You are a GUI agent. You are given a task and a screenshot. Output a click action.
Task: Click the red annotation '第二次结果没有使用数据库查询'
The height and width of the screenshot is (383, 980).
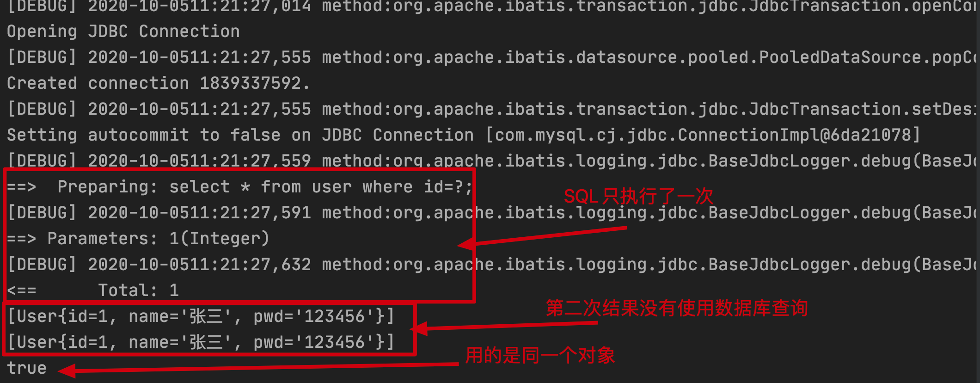click(x=677, y=308)
